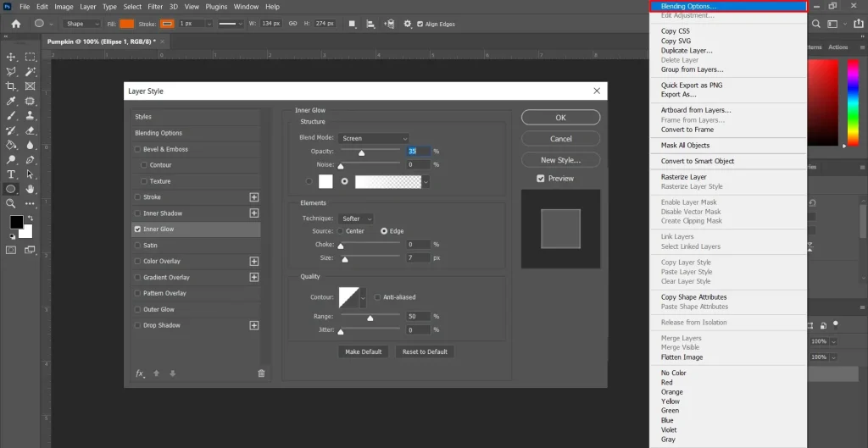Click the Make Default button
Screen dimensions: 868x448
(363, 351)
